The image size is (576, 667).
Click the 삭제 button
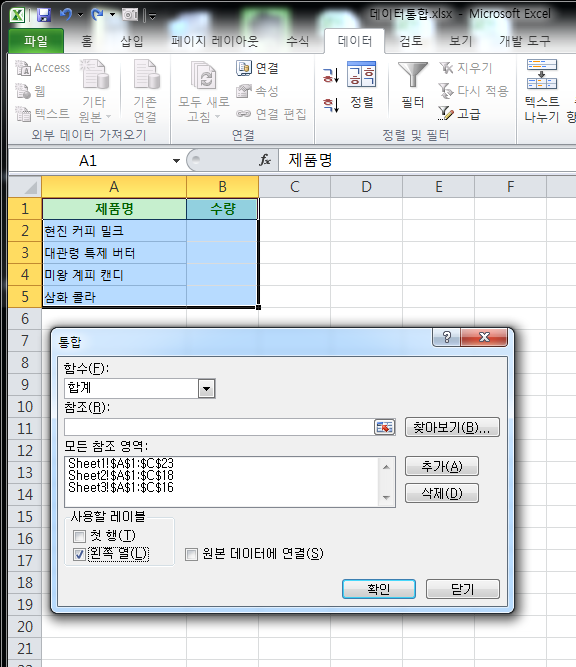442,493
